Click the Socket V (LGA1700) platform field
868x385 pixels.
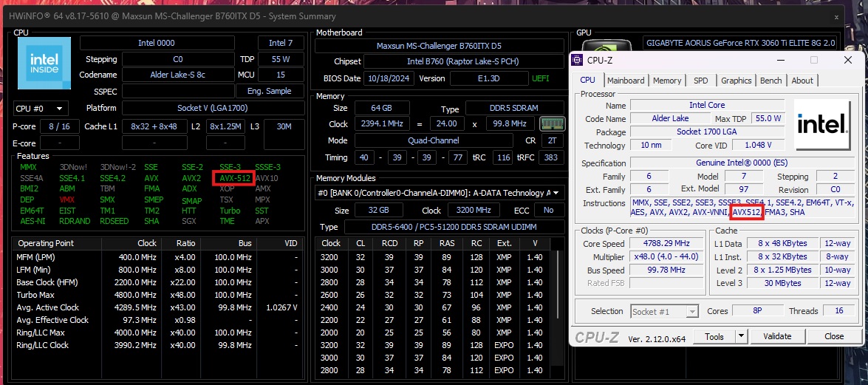pyautogui.click(x=213, y=108)
